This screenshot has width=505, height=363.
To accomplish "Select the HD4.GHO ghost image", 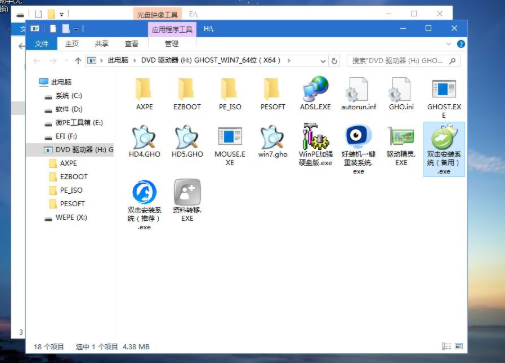I will 144,141.
